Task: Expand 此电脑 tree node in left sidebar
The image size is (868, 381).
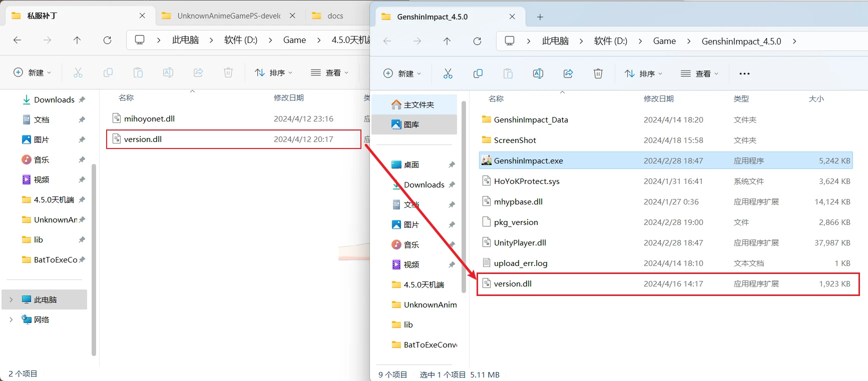Action: [x=11, y=299]
